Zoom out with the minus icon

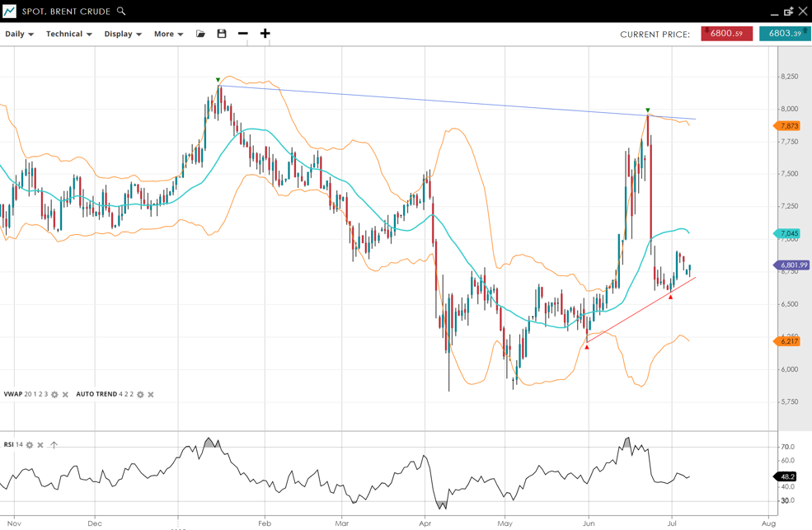[x=243, y=34]
